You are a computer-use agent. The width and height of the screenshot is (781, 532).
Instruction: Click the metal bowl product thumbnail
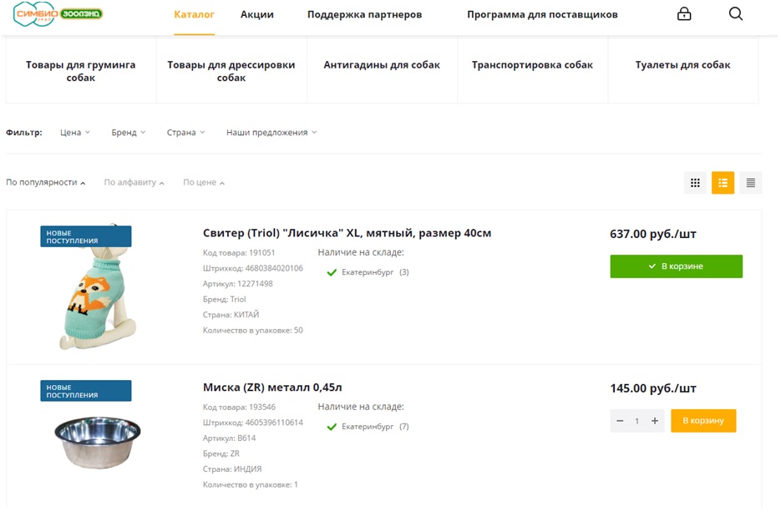point(98,433)
